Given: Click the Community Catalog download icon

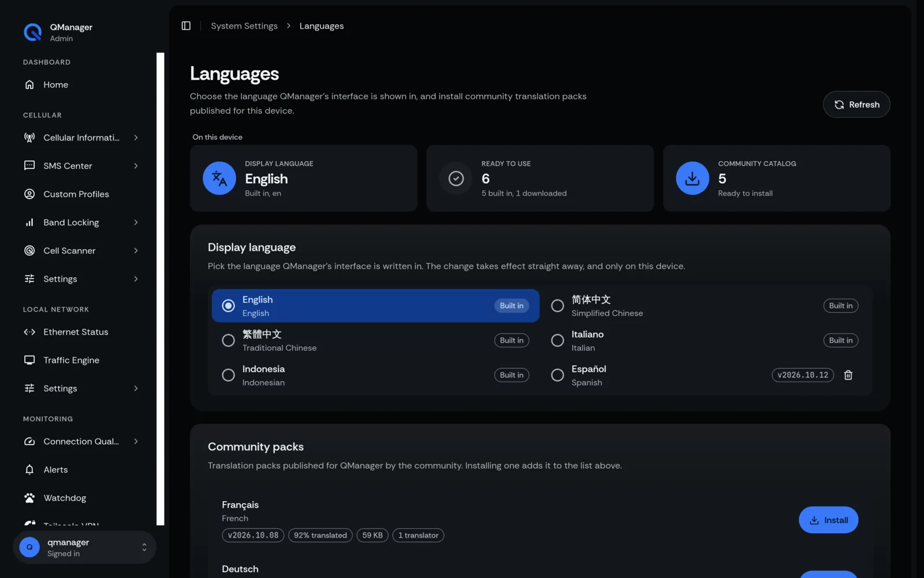Looking at the screenshot, I should tap(692, 178).
